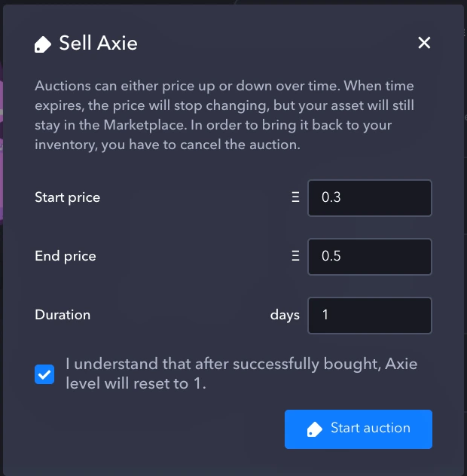
Task: Focus the Start price input field
Action: coord(370,198)
